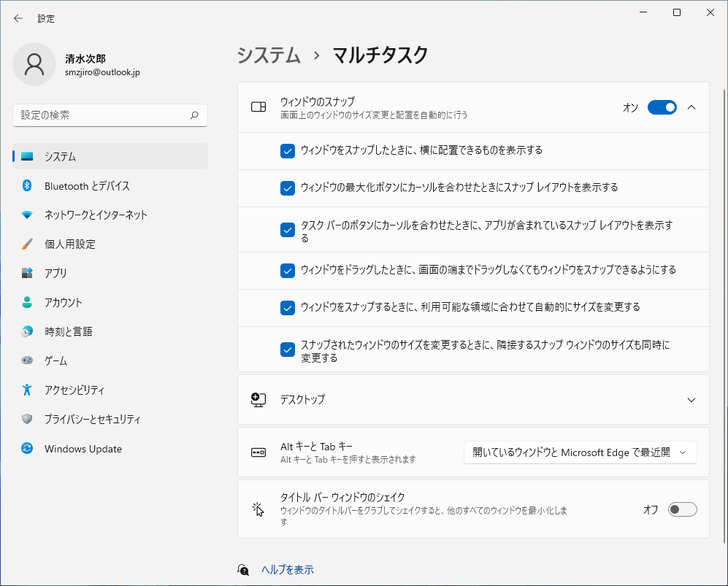The width and height of the screenshot is (728, 586).
Task: Click the 個人用設定 brush icon
Action: pos(26,244)
